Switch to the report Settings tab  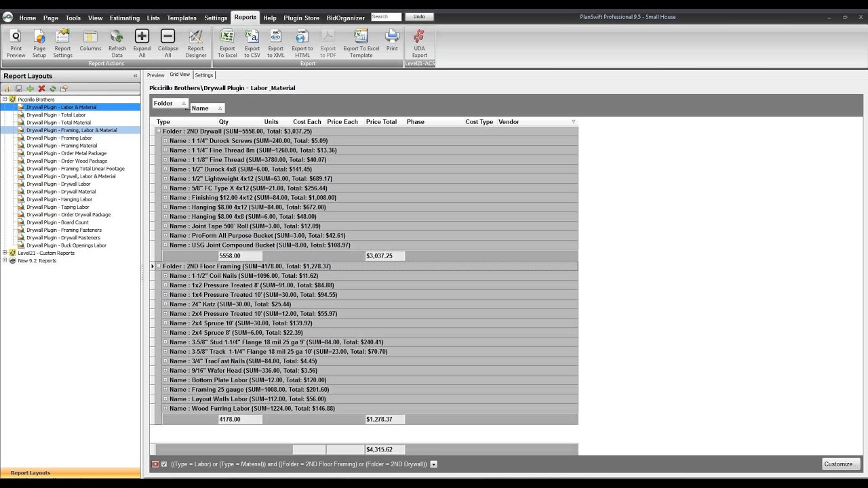tap(204, 75)
